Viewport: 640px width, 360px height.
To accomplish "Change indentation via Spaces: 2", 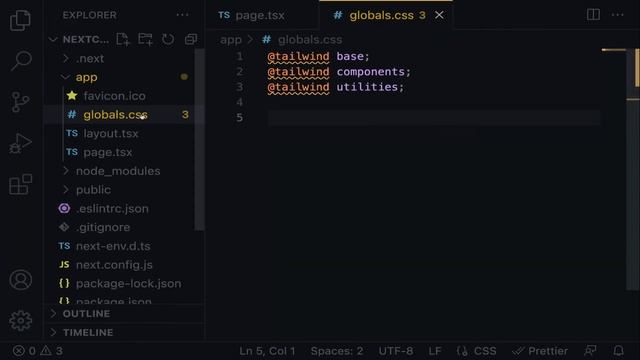I will [337, 351].
